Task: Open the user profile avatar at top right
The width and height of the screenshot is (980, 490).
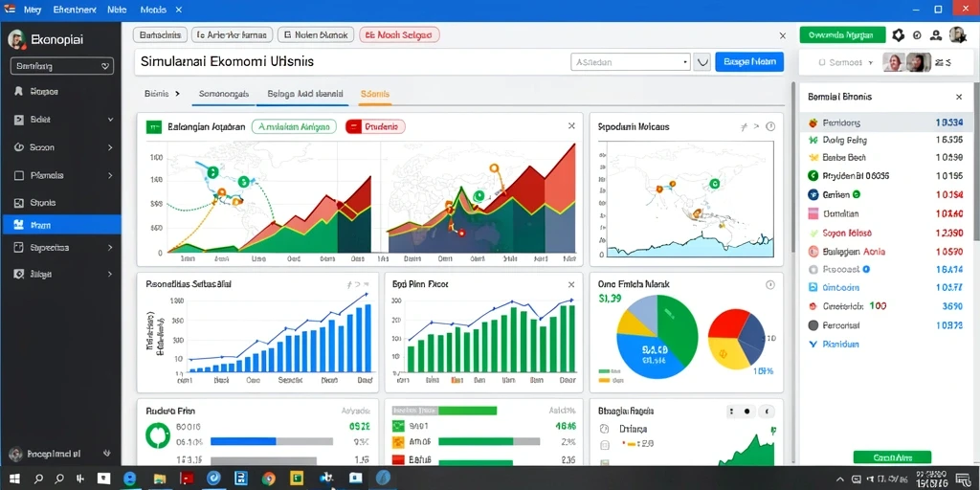Action: click(957, 35)
